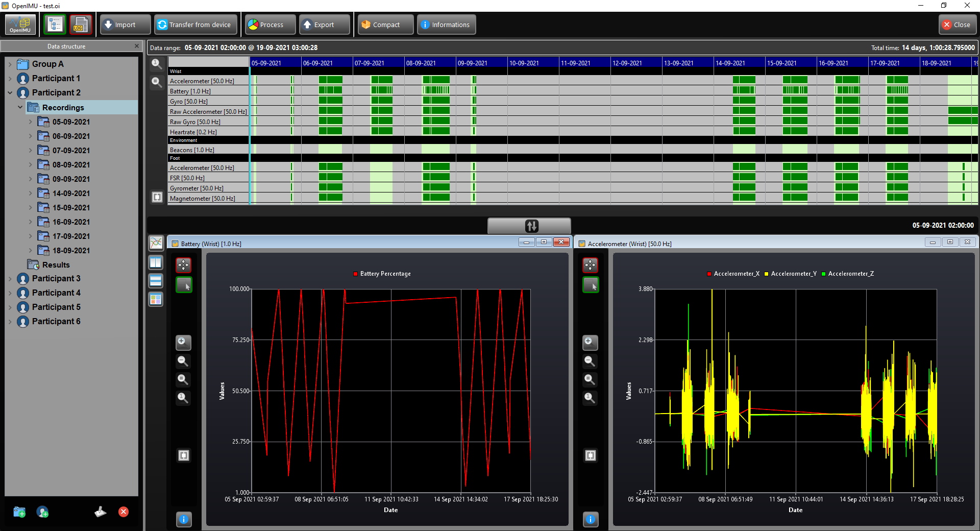Click the info icon under Accelerometer graph
The height and width of the screenshot is (531, 980).
coord(591,519)
